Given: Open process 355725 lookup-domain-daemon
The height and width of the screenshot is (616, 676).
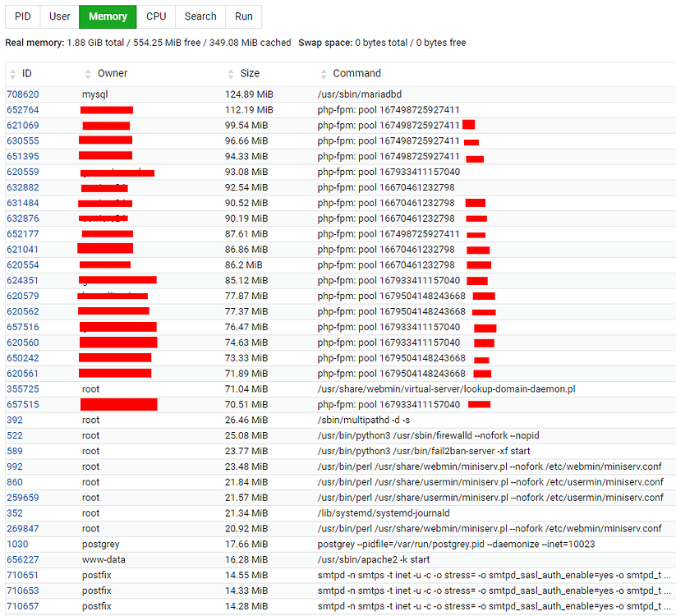Looking at the screenshot, I should pyautogui.click(x=23, y=389).
